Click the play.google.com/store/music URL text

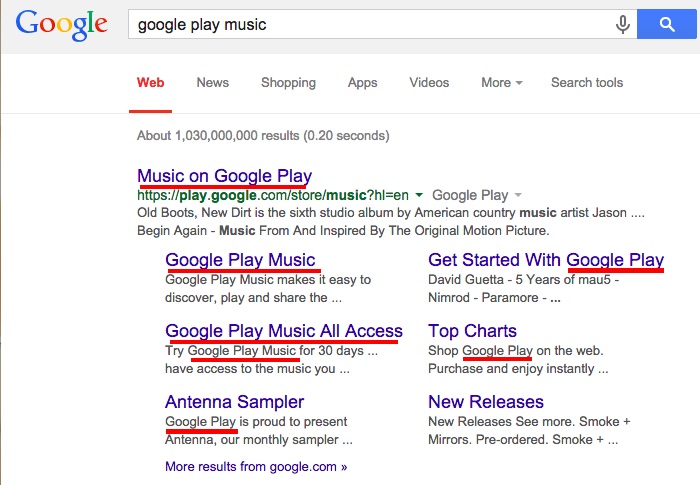pyautogui.click(x=273, y=195)
